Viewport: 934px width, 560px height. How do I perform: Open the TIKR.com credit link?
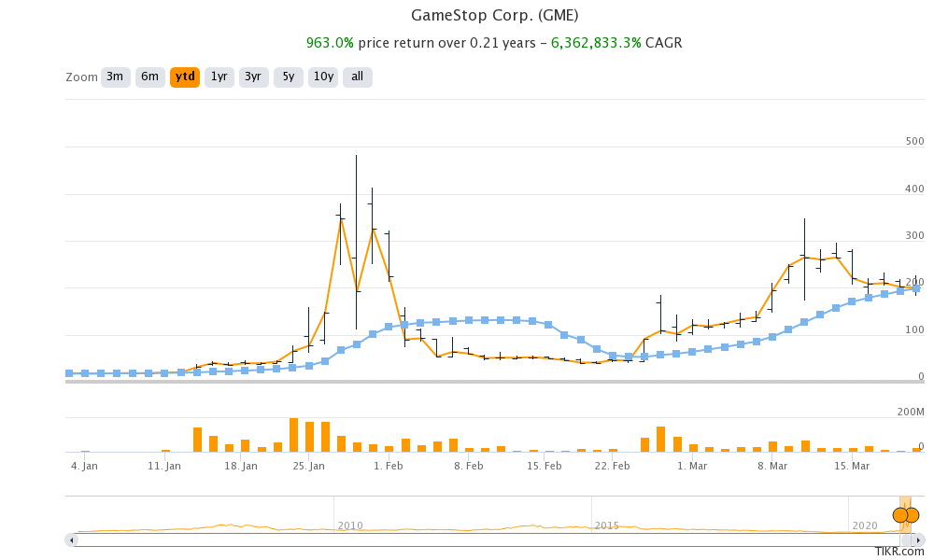click(899, 553)
